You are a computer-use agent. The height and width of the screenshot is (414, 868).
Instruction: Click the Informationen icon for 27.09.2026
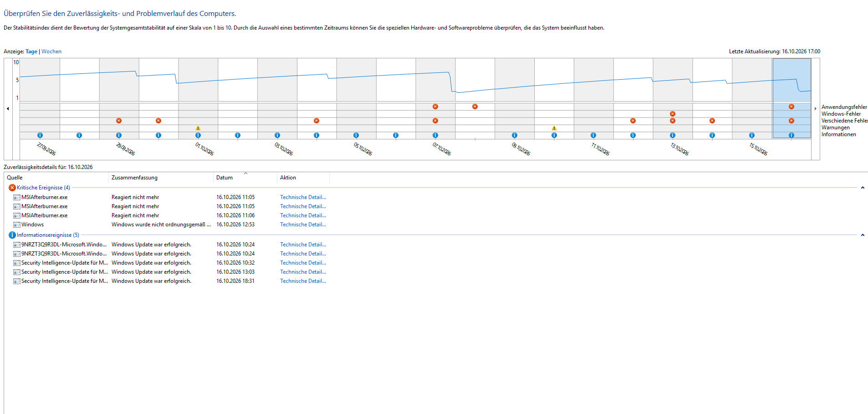[x=40, y=135]
